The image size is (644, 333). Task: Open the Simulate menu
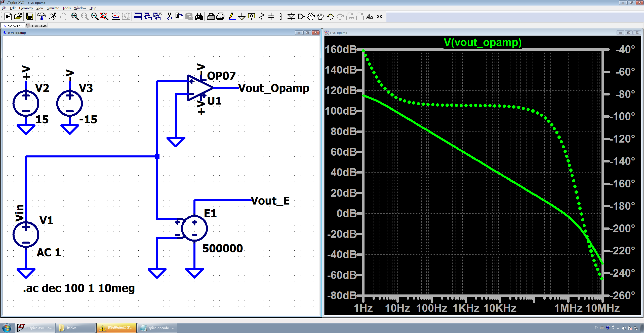[x=53, y=8]
